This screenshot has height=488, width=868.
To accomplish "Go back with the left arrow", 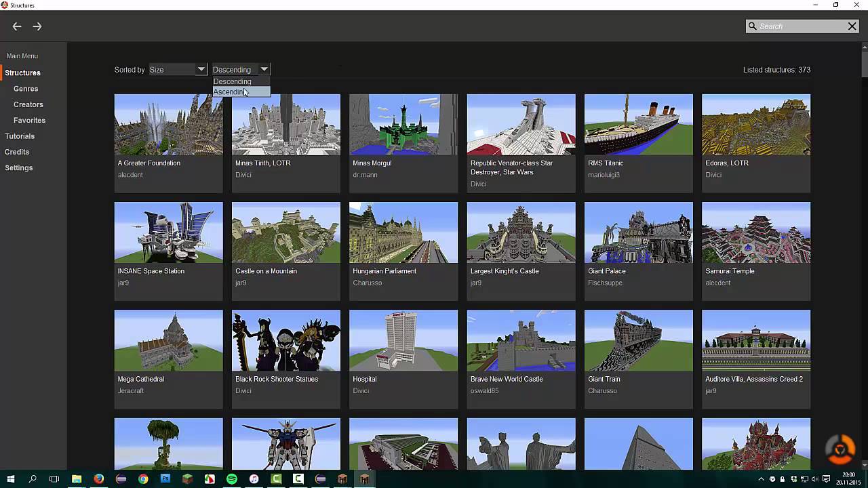I will tap(17, 26).
